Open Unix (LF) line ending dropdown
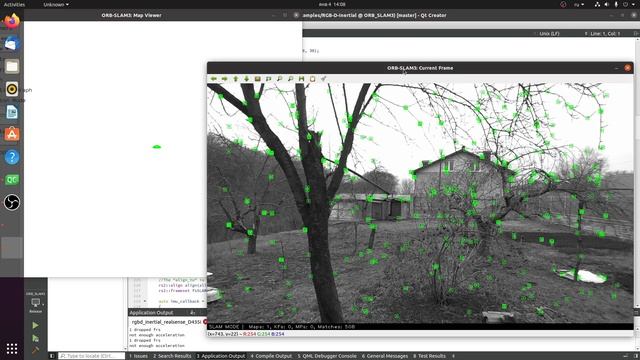 549,33
